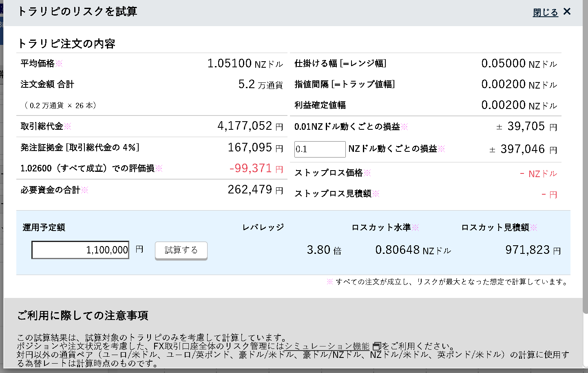The width and height of the screenshot is (588, 373).
Task: Click the X icon beside 閉じる
Action: tap(567, 11)
